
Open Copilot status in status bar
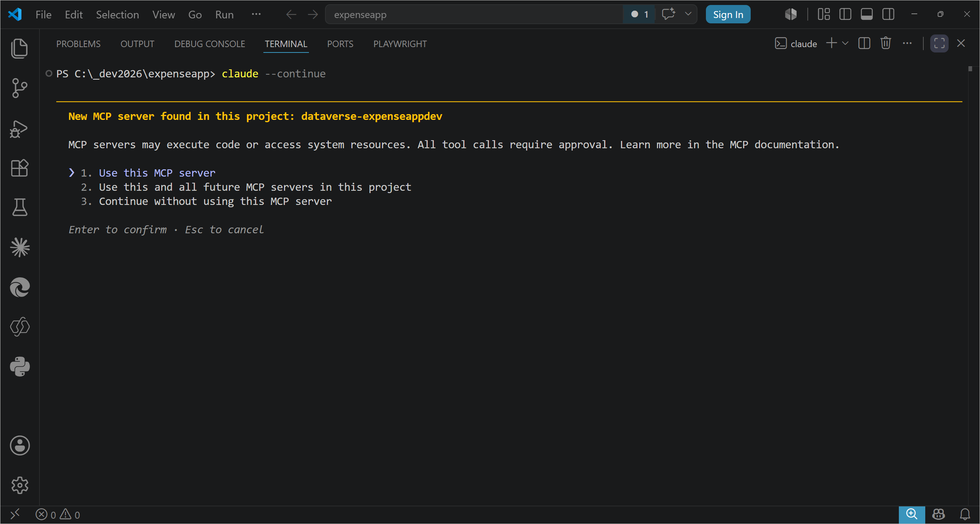939,514
